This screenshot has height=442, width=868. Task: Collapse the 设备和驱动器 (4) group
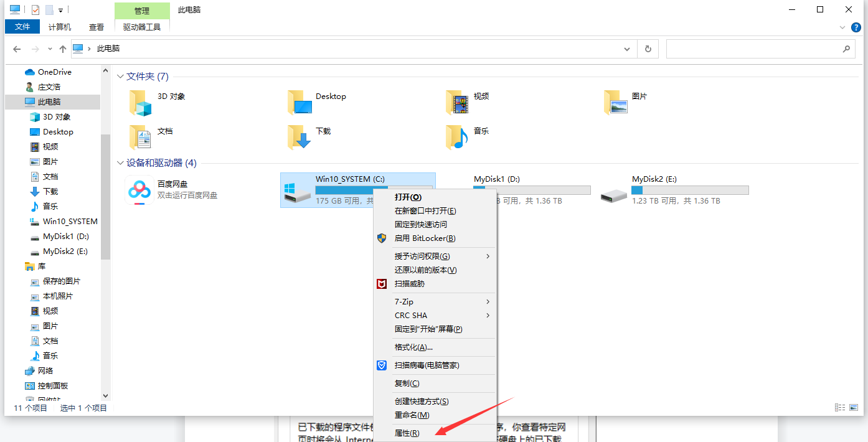point(121,163)
